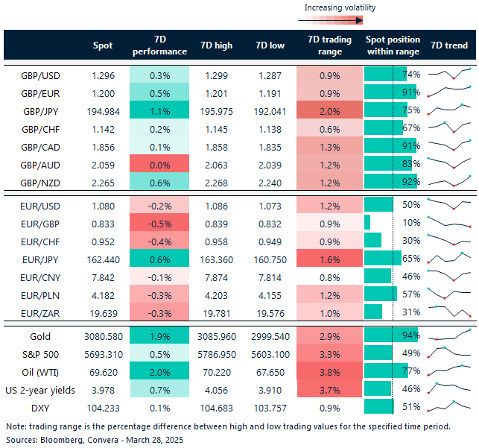The image size is (479, 448).
Task: Click the EUR/JPY 7D high 163.360
Action: [x=216, y=260]
